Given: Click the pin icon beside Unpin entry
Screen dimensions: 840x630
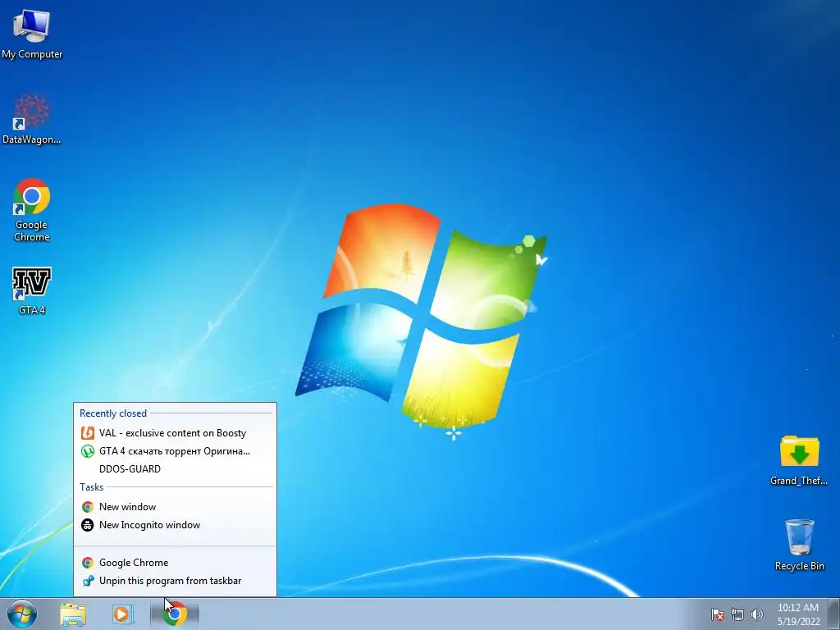Looking at the screenshot, I should click(89, 581).
